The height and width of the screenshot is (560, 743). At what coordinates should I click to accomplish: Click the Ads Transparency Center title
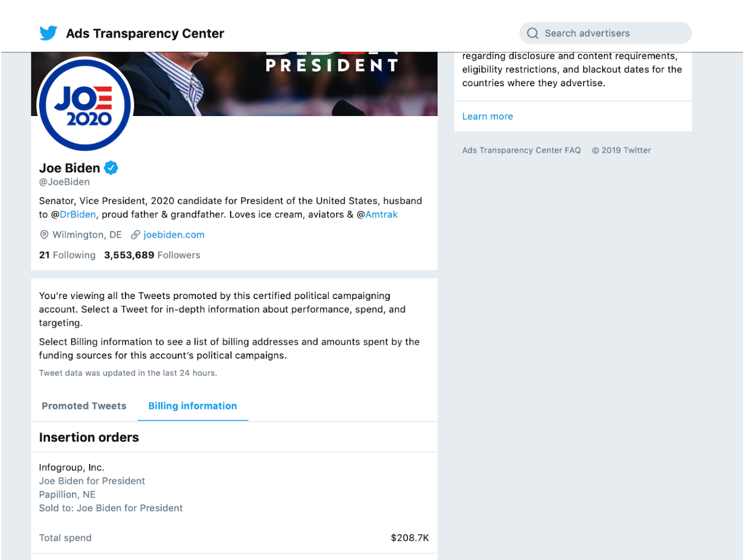pyautogui.click(x=145, y=33)
